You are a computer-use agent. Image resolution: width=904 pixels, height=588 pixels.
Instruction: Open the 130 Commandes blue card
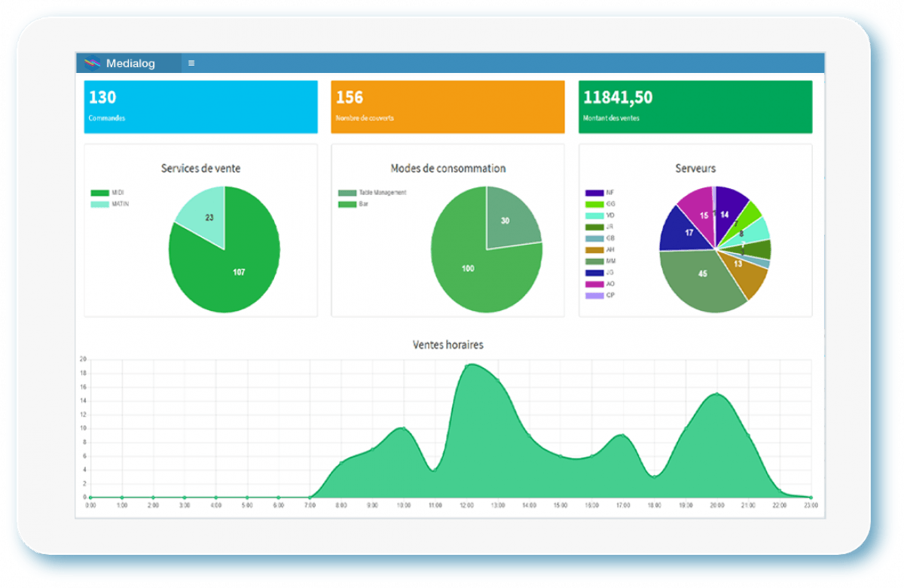point(200,107)
